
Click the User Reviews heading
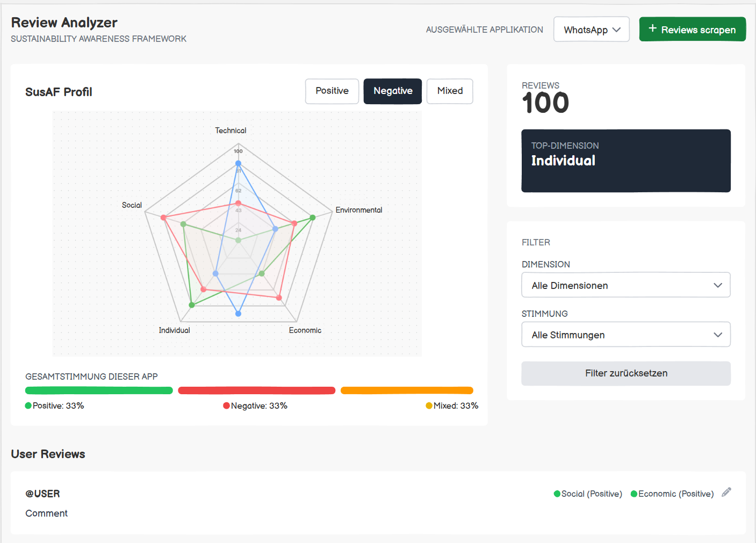[x=48, y=454]
